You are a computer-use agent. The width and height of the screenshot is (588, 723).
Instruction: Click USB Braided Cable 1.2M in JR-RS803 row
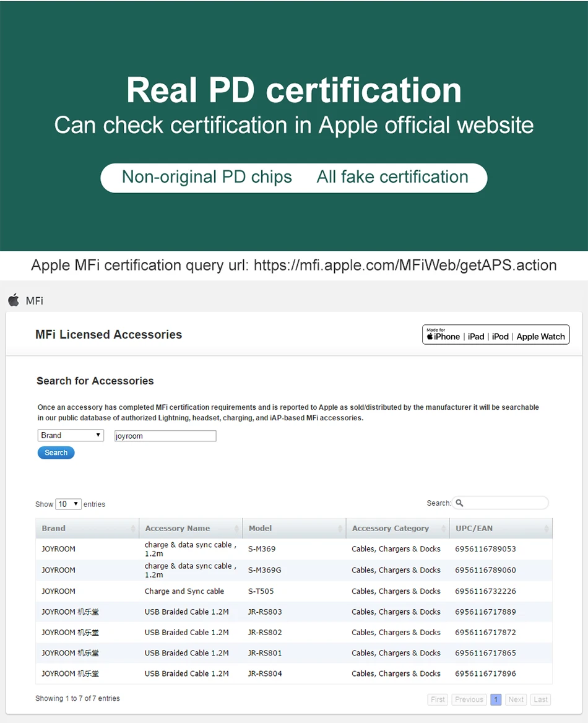[x=186, y=612]
